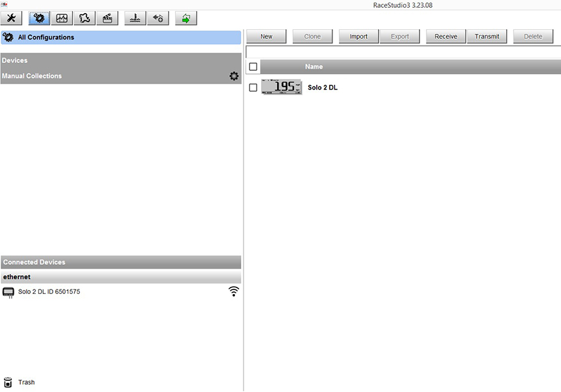561x392 pixels.
Task: Click the Import button
Action: click(358, 36)
